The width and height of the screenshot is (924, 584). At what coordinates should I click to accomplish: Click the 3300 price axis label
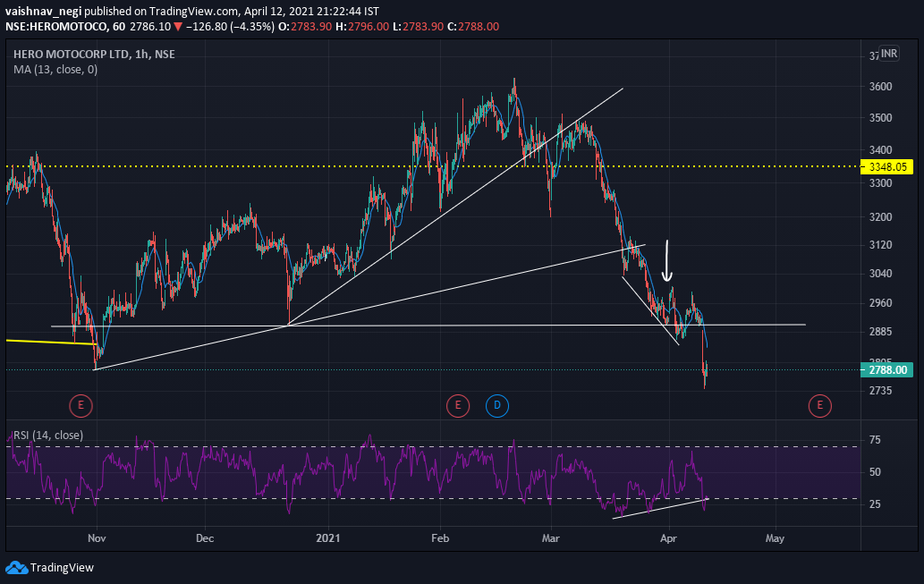880,183
